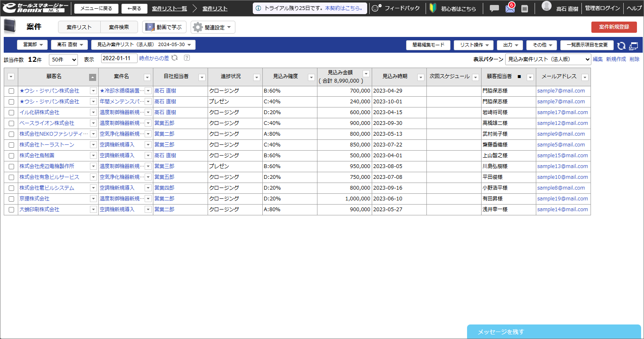Open the 管理者ログイン link
Viewport: 644px width, 339px height.
coord(602,8)
